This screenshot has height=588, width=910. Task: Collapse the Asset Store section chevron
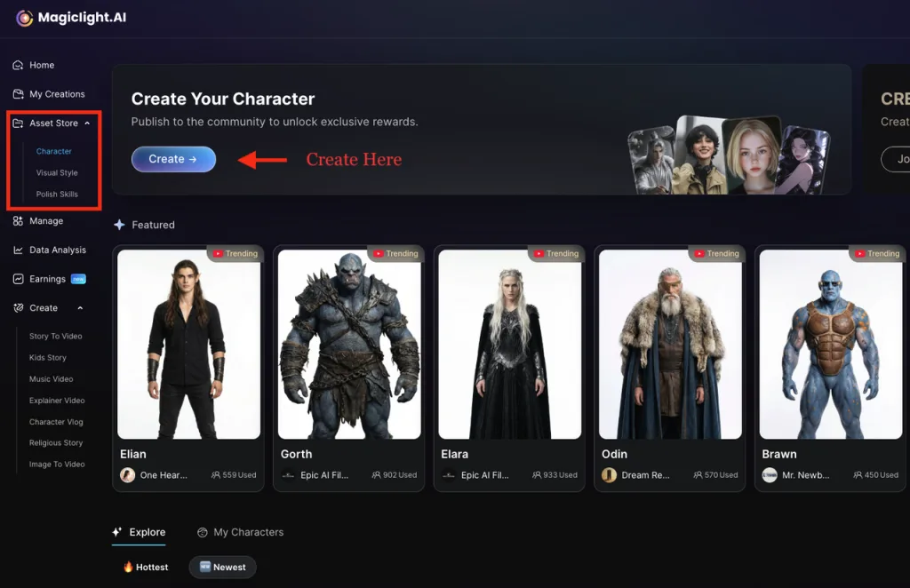[x=87, y=123]
